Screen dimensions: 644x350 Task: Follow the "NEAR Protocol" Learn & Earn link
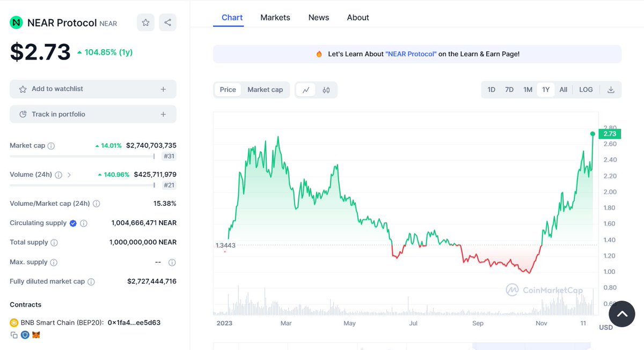click(x=411, y=54)
